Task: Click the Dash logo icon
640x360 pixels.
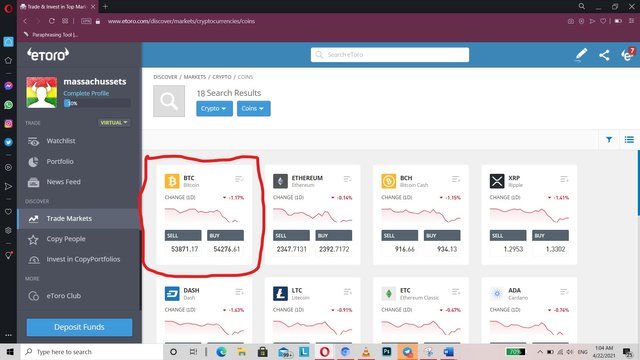Action: tap(172, 293)
